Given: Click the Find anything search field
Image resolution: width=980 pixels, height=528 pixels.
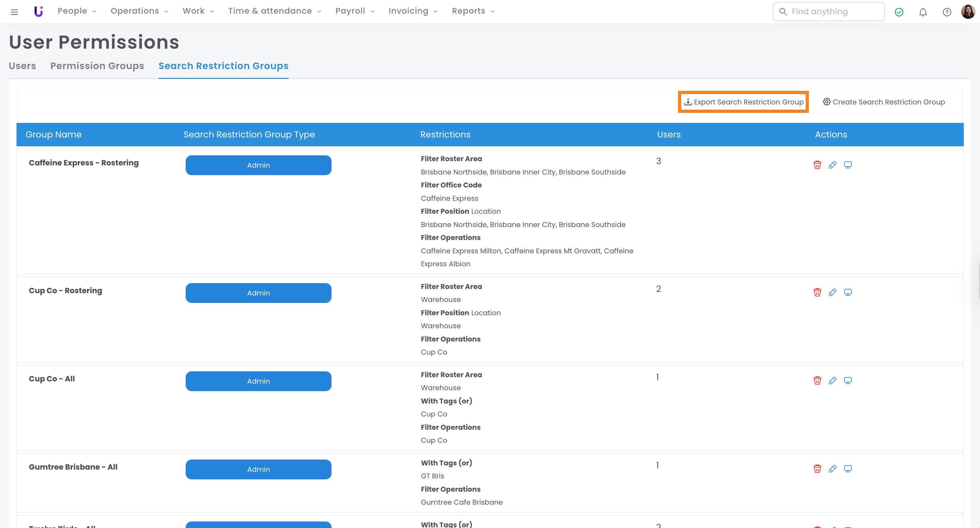Looking at the screenshot, I should pos(828,11).
